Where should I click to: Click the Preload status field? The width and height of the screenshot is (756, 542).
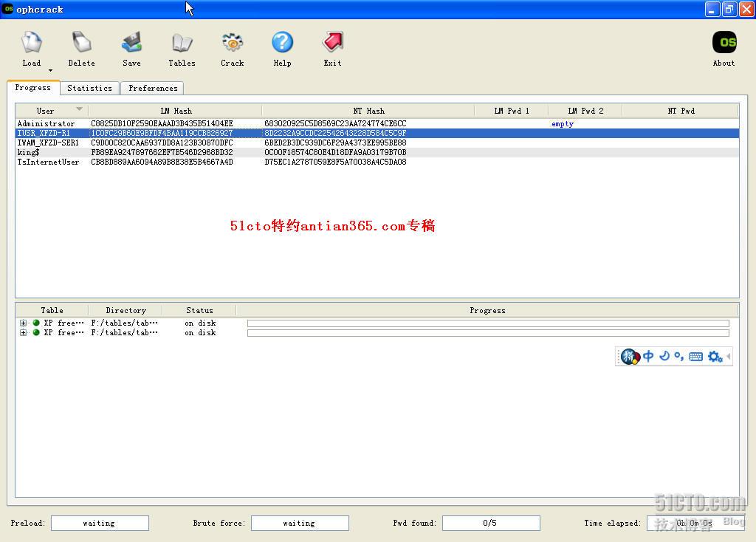[100, 524]
